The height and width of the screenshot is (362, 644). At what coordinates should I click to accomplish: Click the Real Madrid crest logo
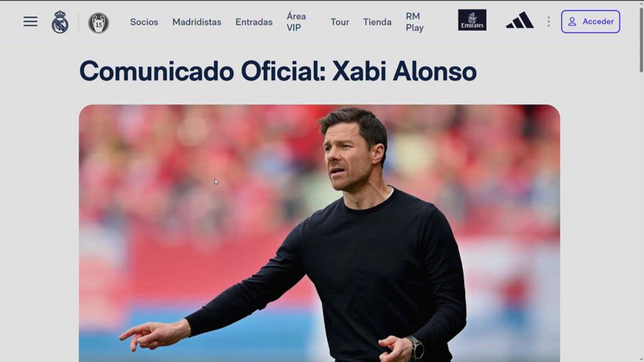(x=60, y=22)
